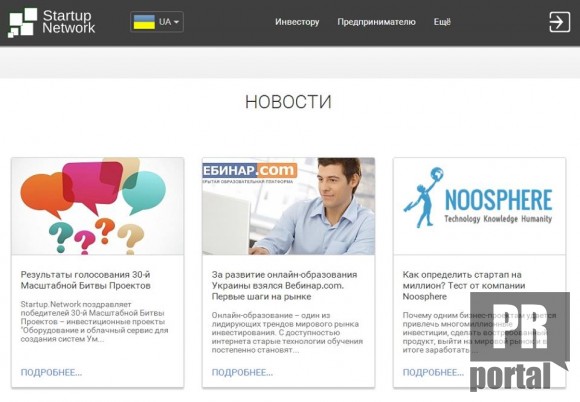The image size is (580, 402).
Task: Open the Вебинар.com man at laptop thumbnail
Action: (x=289, y=206)
